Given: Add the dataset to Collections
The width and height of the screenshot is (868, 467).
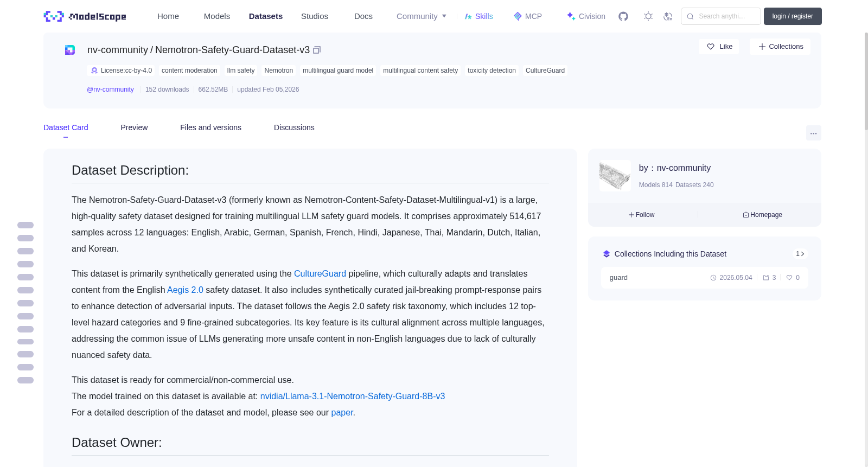Looking at the screenshot, I should (x=780, y=47).
